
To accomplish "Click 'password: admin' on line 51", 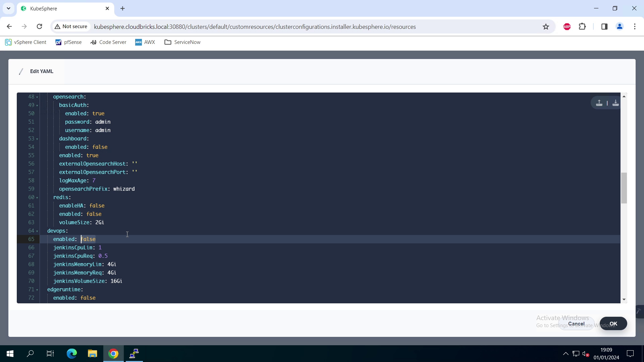I will pyautogui.click(x=88, y=122).
